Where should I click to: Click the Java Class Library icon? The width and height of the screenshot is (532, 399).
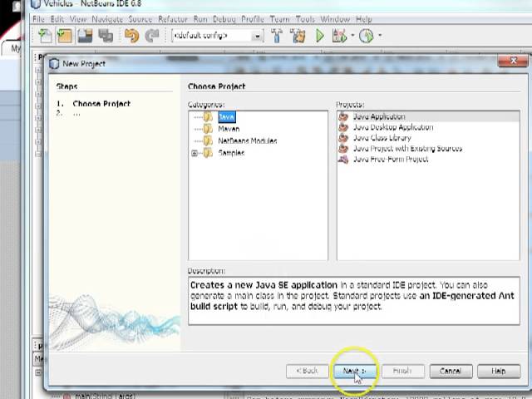pos(343,138)
